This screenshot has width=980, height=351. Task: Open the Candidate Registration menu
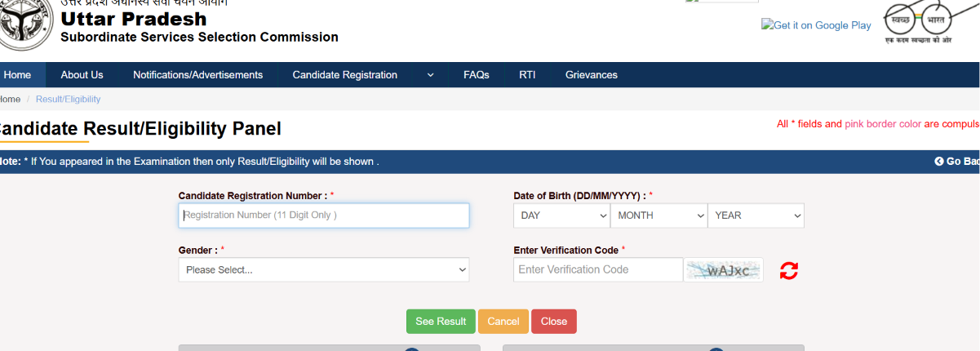click(345, 75)
